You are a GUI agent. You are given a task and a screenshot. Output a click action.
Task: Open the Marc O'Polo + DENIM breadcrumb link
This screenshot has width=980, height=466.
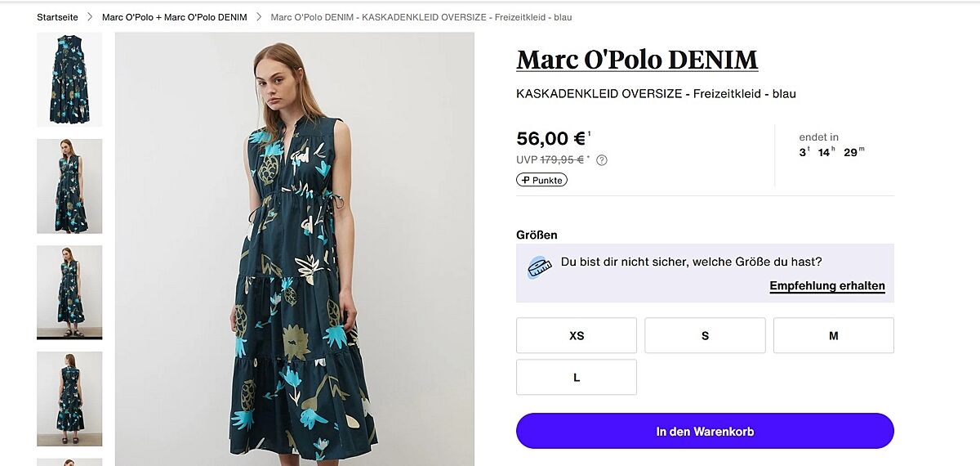tap(174, 17)
